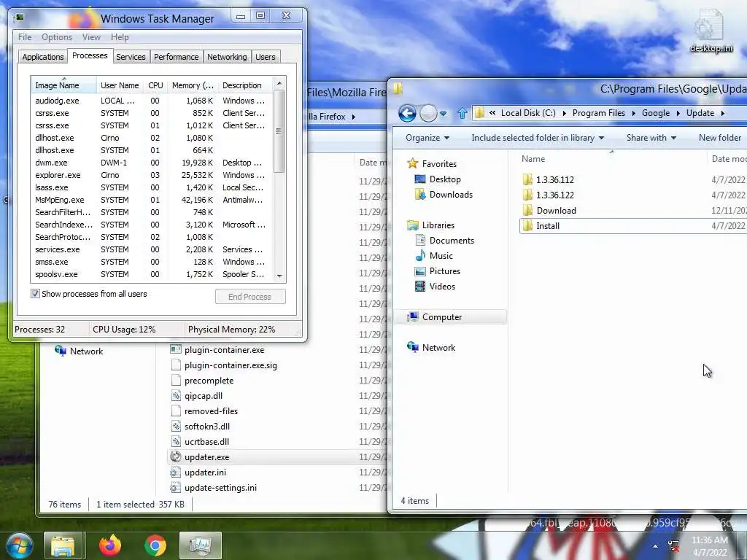Expand arrow after Local Disk (C:) breadcrumb
The image size is (747, 560).
point(564,113)
